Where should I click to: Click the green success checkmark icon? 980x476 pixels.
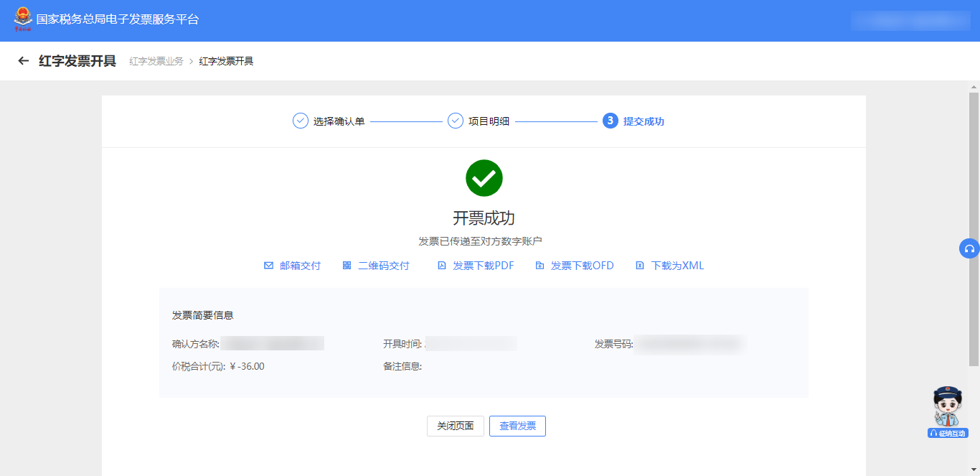click(x=484, y=178)
